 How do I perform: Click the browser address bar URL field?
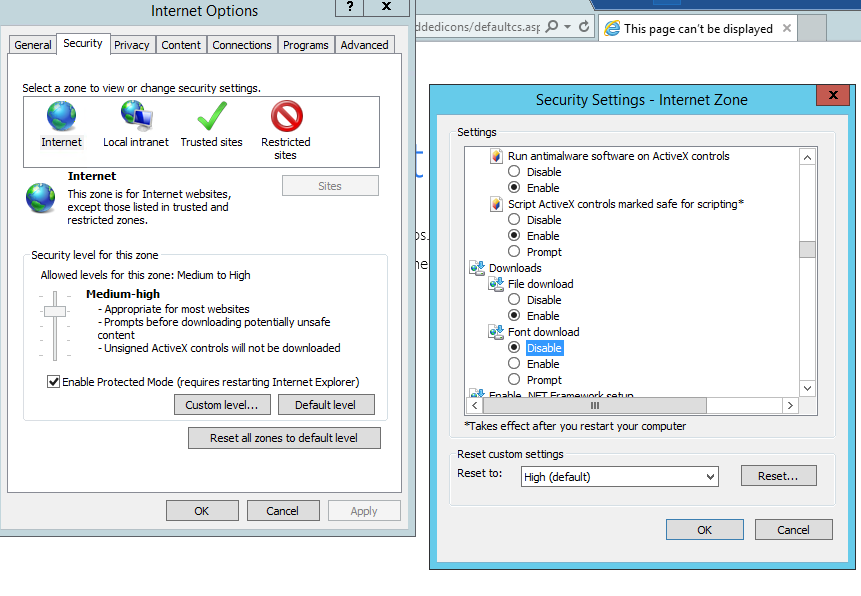click(x=478, y=26)
